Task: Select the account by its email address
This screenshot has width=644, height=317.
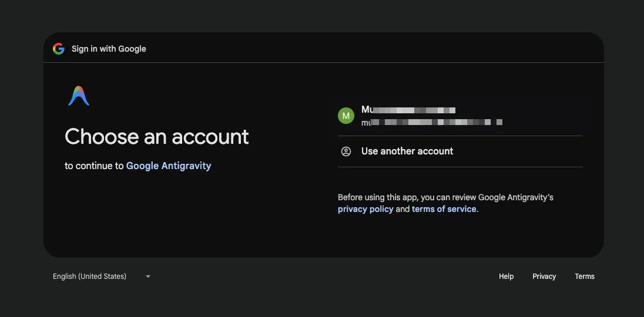Action: (x=431, y=123)
